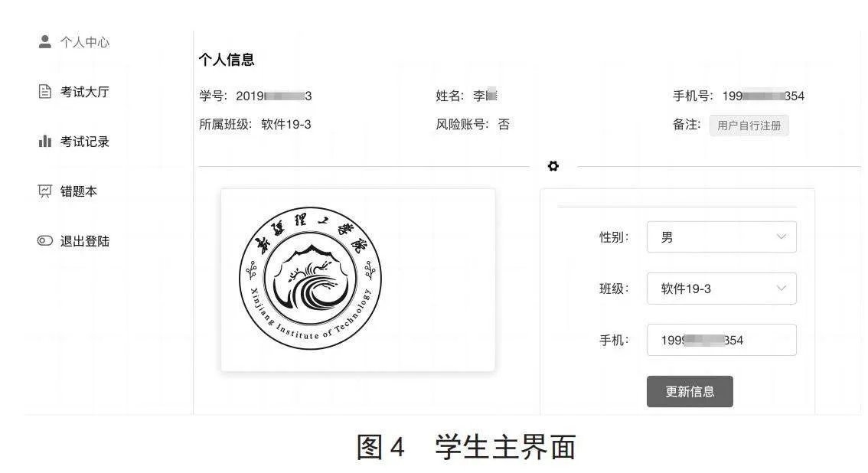868x473 pixels.
Task: Click the person icon for 个人中心
Action: [x=45, y=41]
